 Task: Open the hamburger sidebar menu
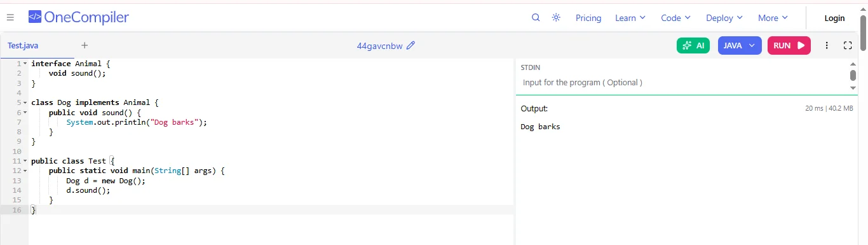pyautogui.click(x=10, y=18)
